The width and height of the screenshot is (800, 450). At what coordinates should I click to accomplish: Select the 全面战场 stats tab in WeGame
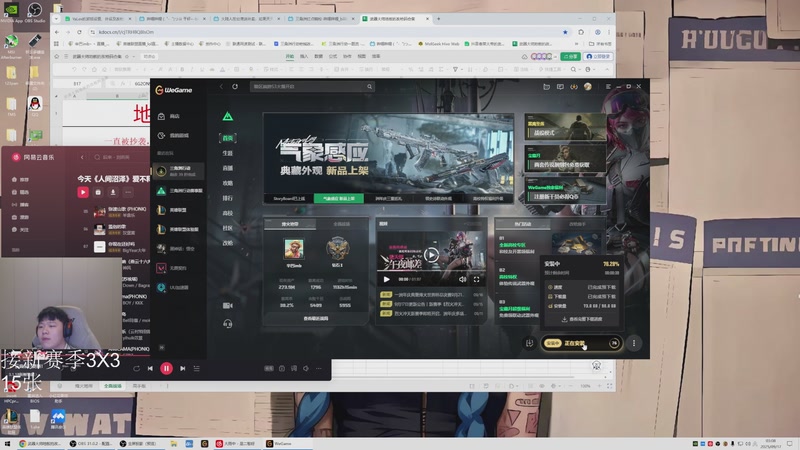(341, 224)
